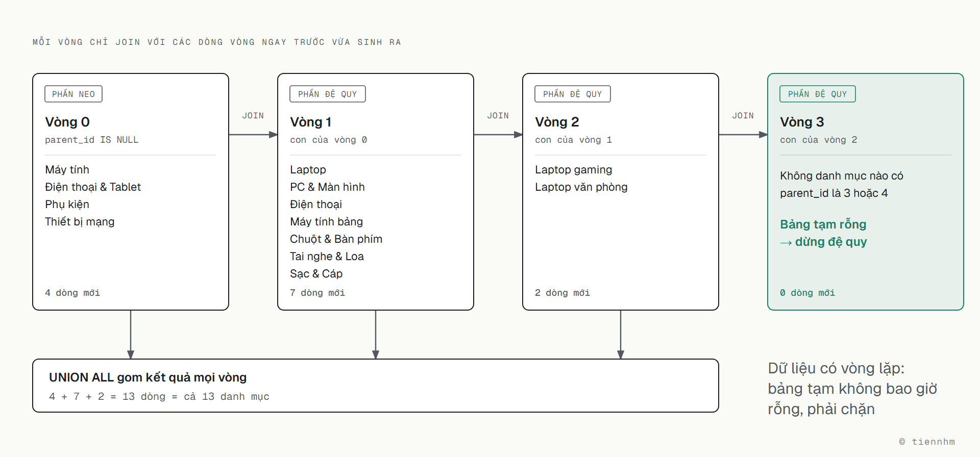Click the 'Điện thoại & Tablet' row

(x=93, y=187)
